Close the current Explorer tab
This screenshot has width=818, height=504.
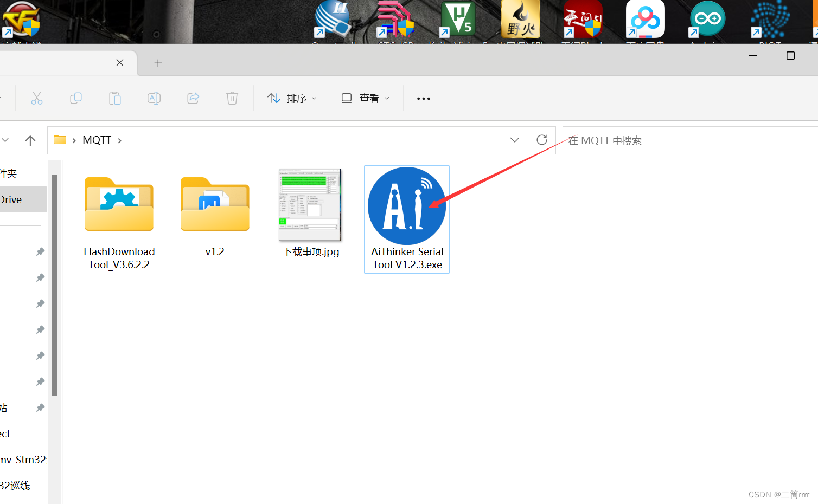120,63
